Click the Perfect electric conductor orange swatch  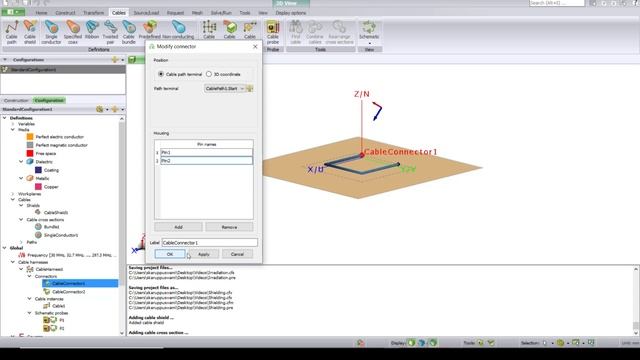coord(30,137)
